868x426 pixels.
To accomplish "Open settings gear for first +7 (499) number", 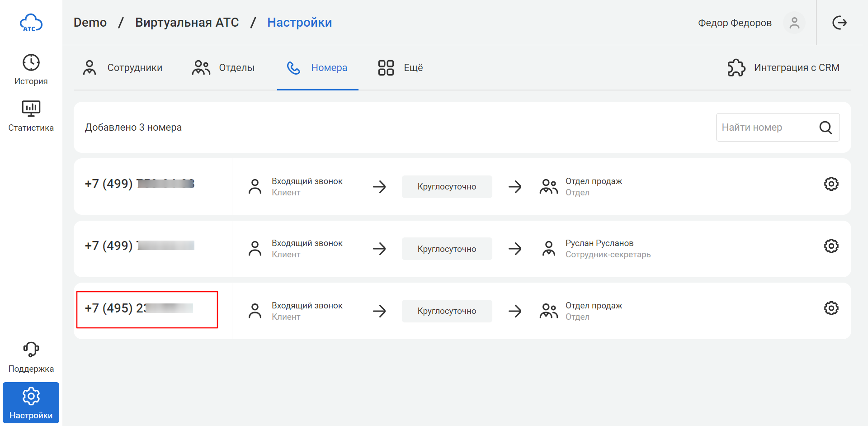I will (831, 184).
